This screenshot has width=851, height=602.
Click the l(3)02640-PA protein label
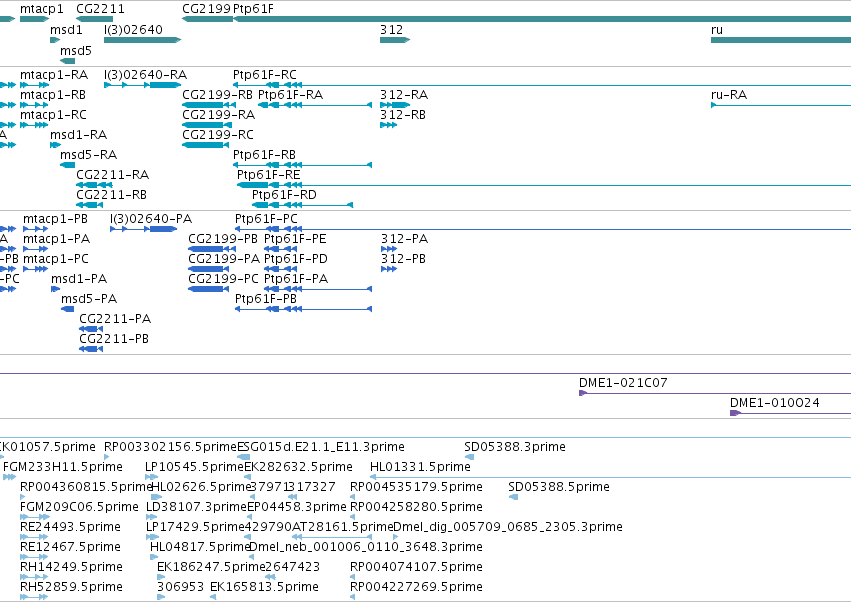[x=151, y=219]
